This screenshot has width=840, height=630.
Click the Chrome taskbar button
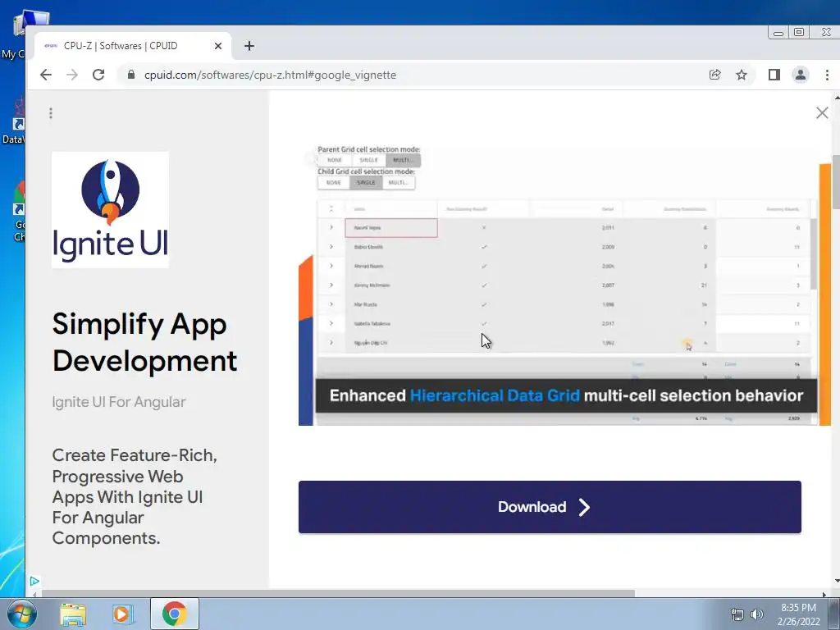[175, 614]
